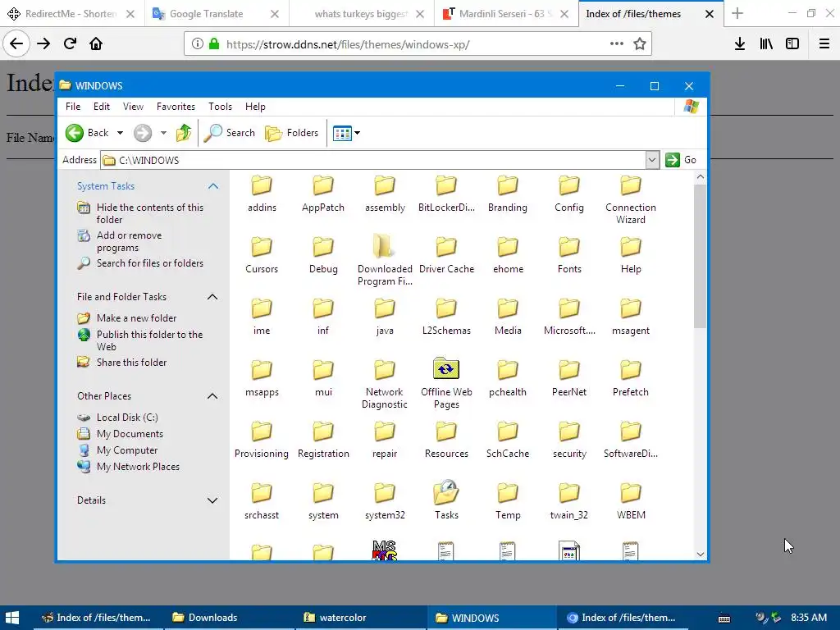This screenshot has width=840, height=630.
Task: Click Publish this folder to the Web
Action: (x=150, y=340)
